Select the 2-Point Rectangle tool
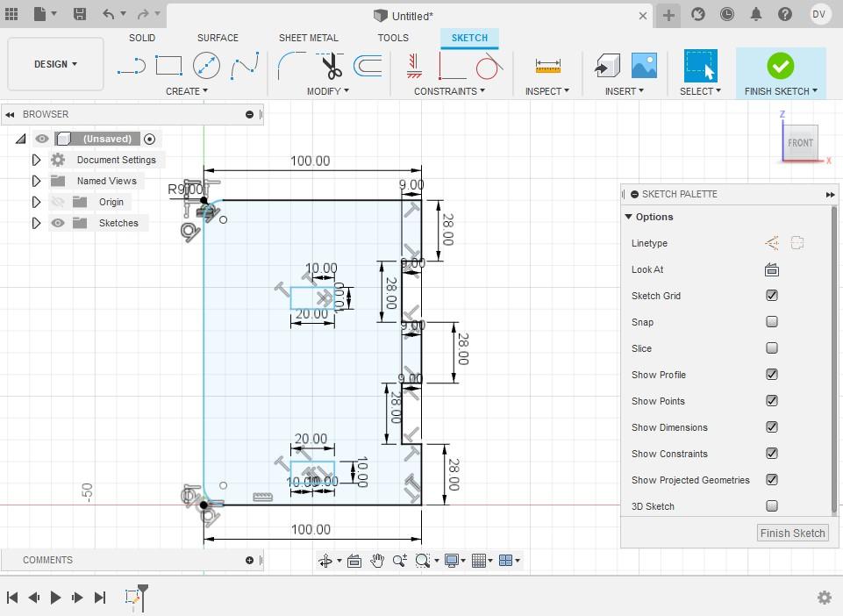 (x=168, y=66)
